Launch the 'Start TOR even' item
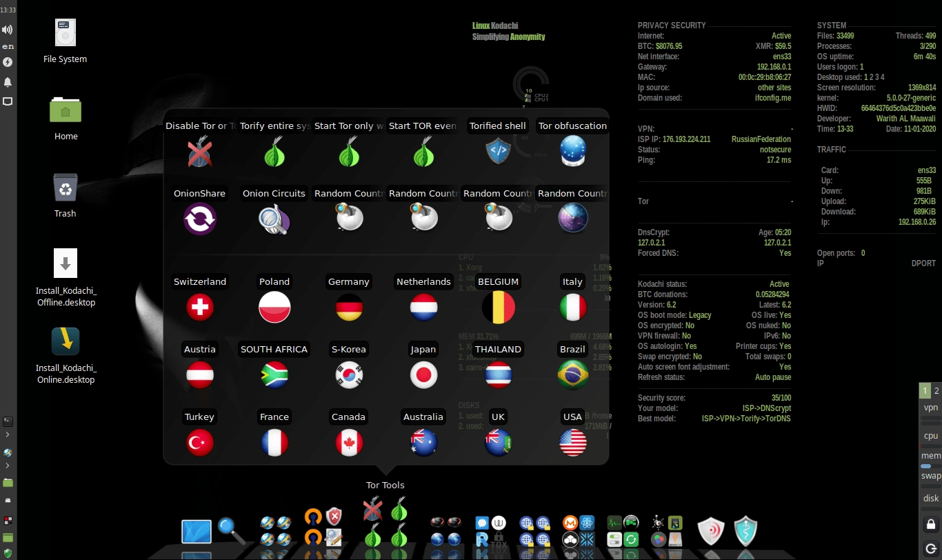The image size is (942, 560). click(423, 151)
